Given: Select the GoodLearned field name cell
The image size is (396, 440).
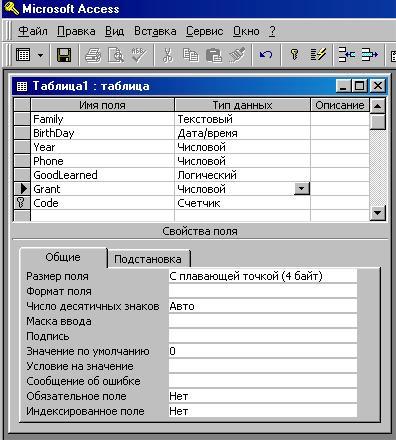Looking at the screenshot, I should click(x=102, y=175).
